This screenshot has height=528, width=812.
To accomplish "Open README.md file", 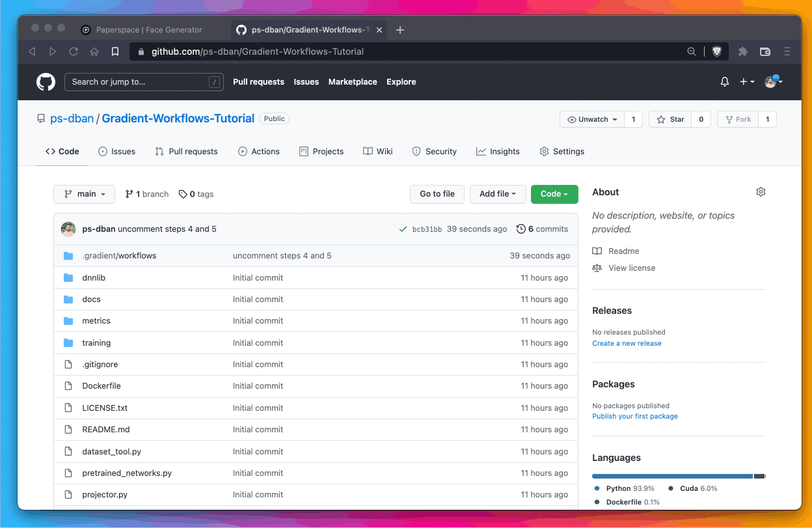I will (x=106, y=430).
